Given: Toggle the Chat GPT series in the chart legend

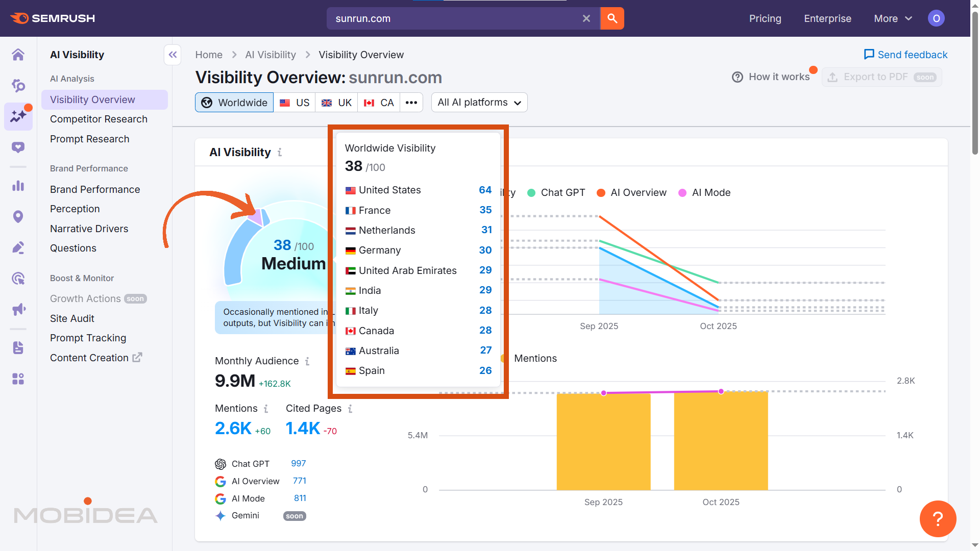Looking at the screenshot, I should click(556, 192).
